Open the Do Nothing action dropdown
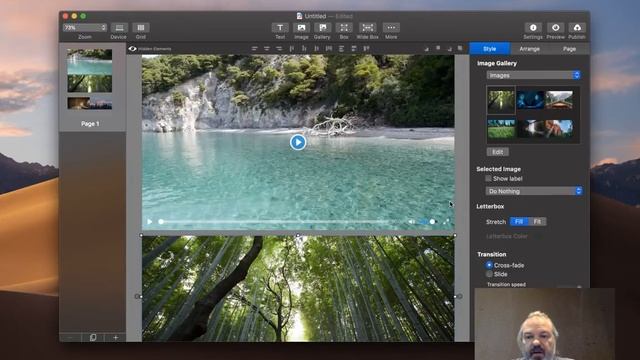Image resolution: width=640 pixels, height=360 pixels. [x=534, y=191]
